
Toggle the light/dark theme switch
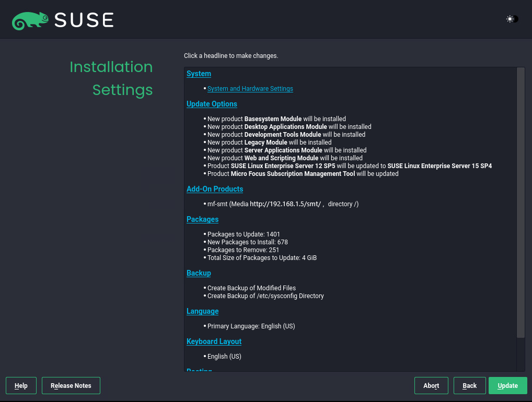pyautogui.click(x=512, y=19)
